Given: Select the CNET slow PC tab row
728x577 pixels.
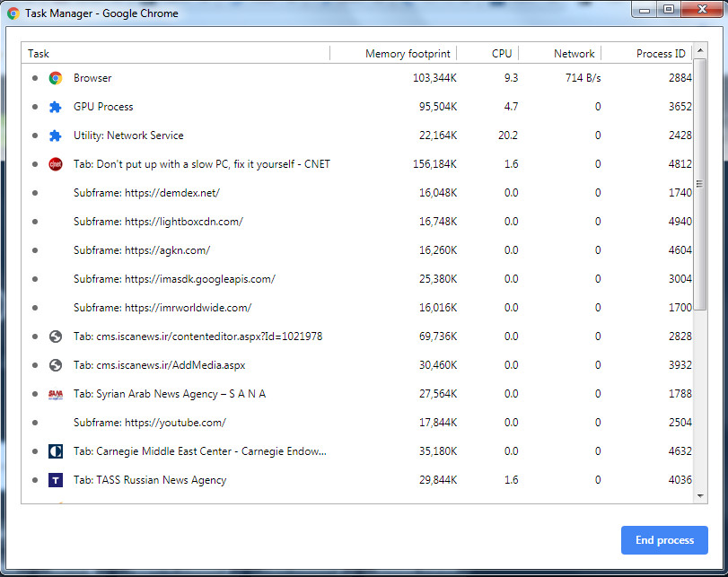Looking at the screenshot, I should point(357,164).
